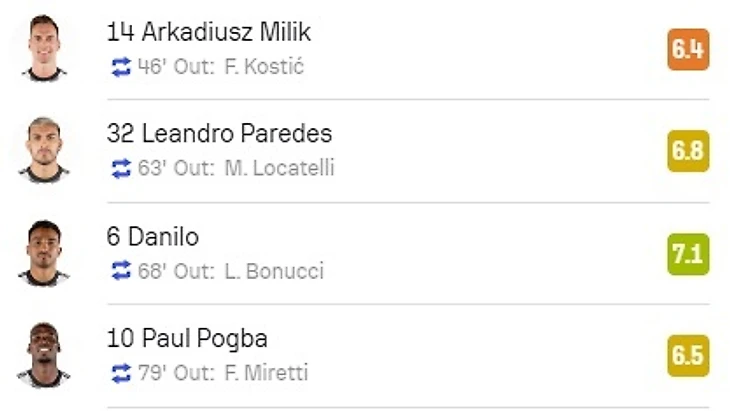Viewport: 730px width, 411px height.
Task: Click Paul Pogba's 6.5 rating badge
Action: pos(688,356)
